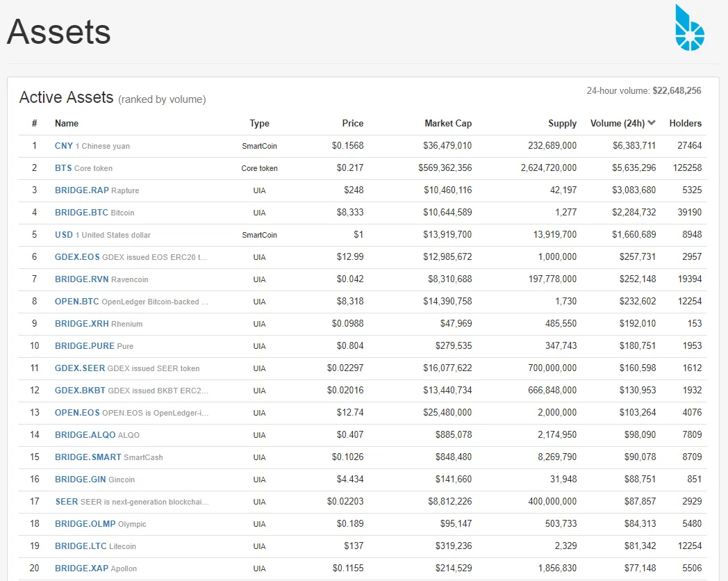
Task: Open the BRIDGE.RAP asset link
Action: pos(82,190)
